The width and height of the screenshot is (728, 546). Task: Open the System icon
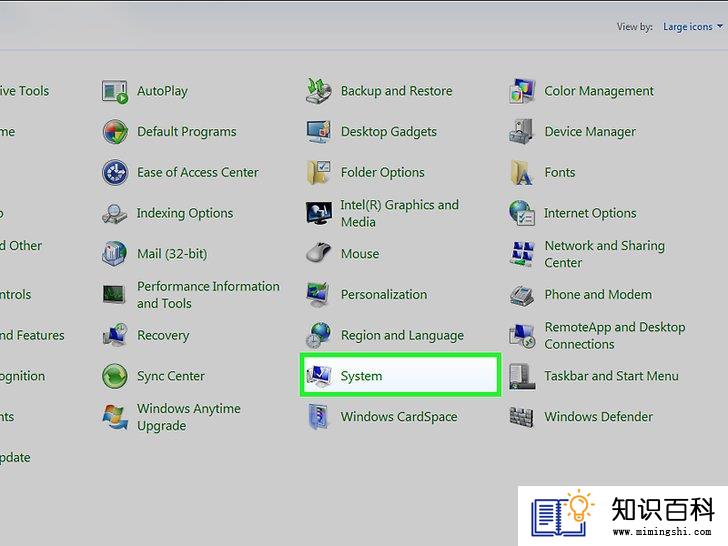(x=318, y=376)
